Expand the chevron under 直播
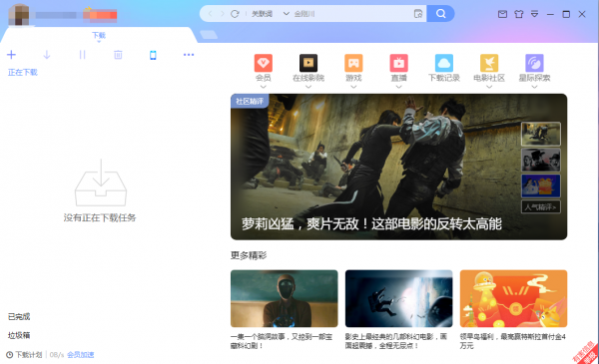 click(x=398, y=87)
